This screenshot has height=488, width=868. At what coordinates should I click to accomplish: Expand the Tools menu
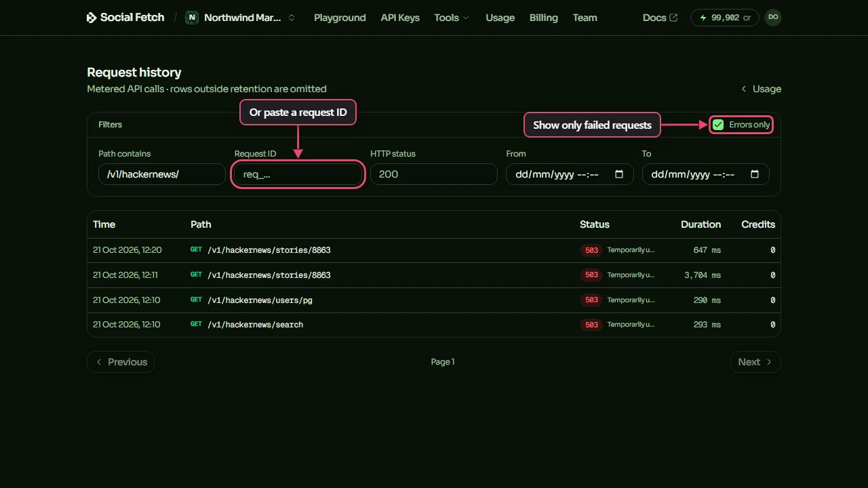(452, 18)
